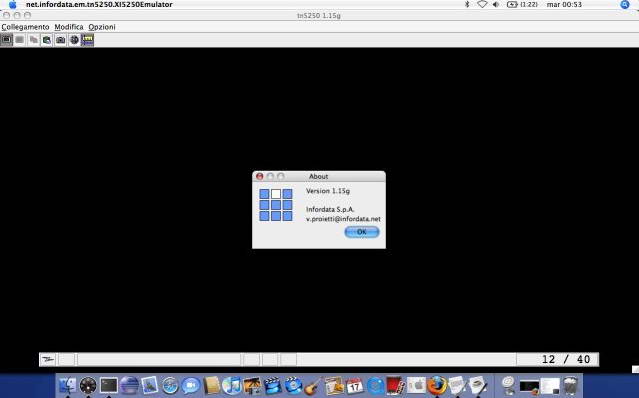Open the Opzioni menu
Screen dimensions: 639x398
coord(102,27)
